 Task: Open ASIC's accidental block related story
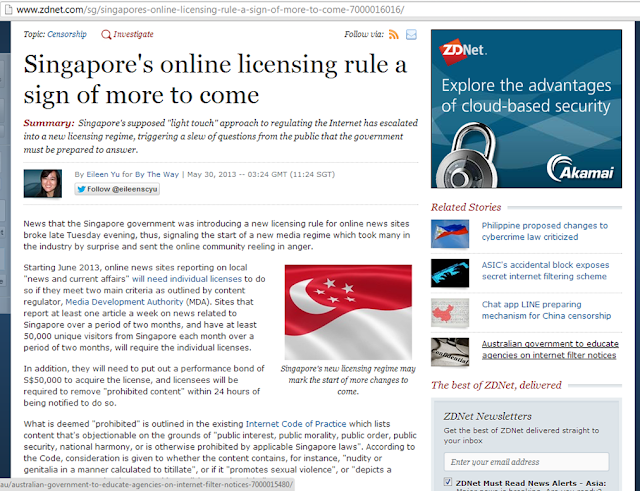(545, 271)
